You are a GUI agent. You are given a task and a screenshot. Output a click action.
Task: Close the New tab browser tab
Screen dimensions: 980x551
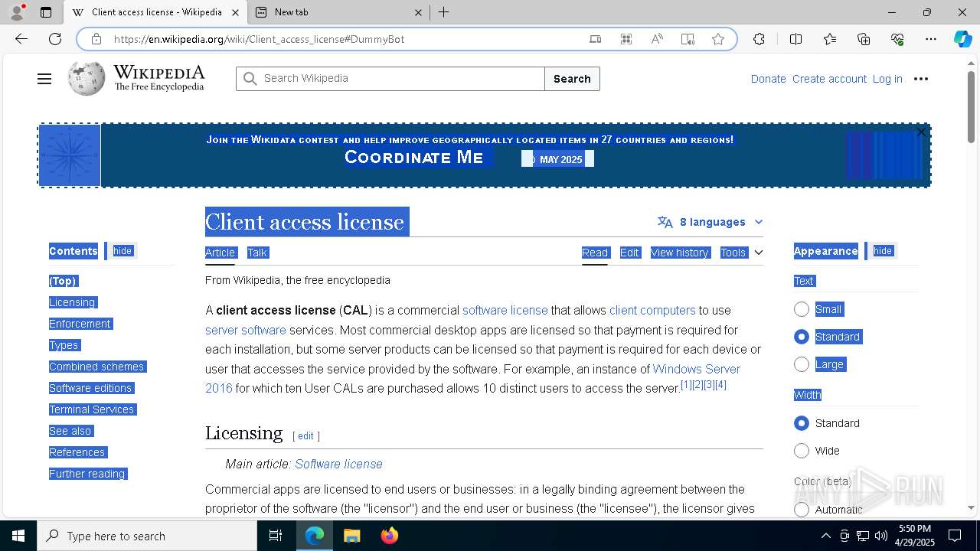click(x=418, y=12)
